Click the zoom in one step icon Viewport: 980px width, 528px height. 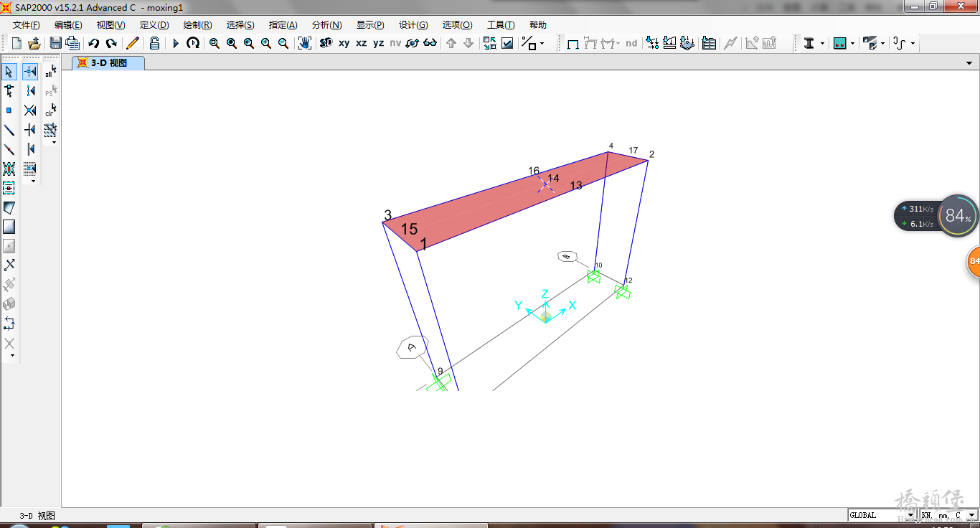click(266, 43)
